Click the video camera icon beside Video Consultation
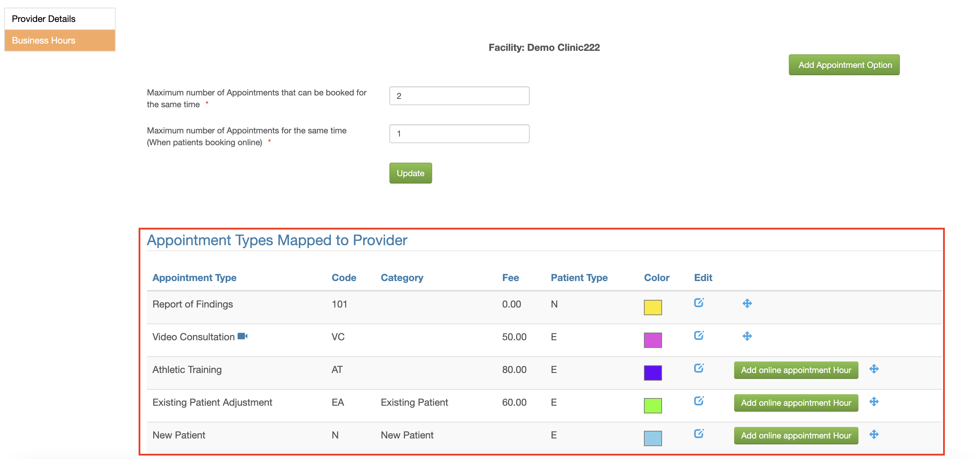The width and height of the screenshot is (980, 459). (242, 336)
